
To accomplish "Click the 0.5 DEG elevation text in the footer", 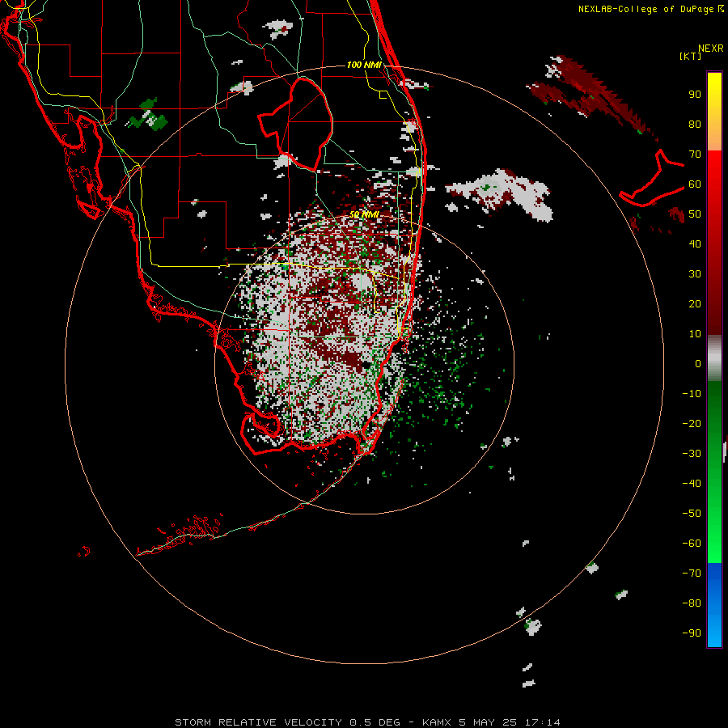I will (x=375, y=722).
